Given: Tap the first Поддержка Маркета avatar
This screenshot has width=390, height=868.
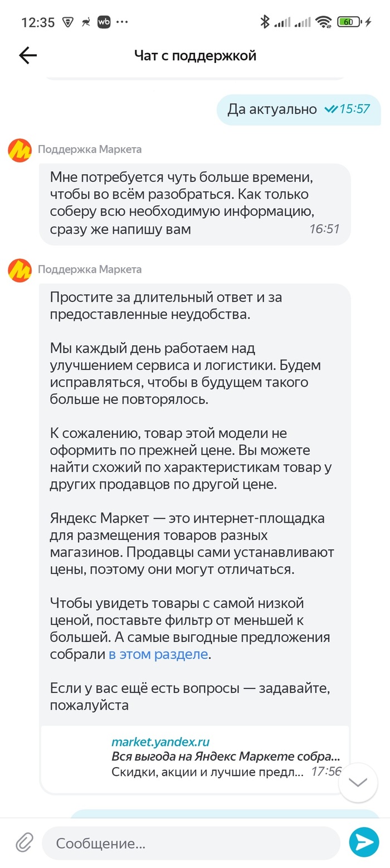Looking at the screenshot, I should [20, 150].
